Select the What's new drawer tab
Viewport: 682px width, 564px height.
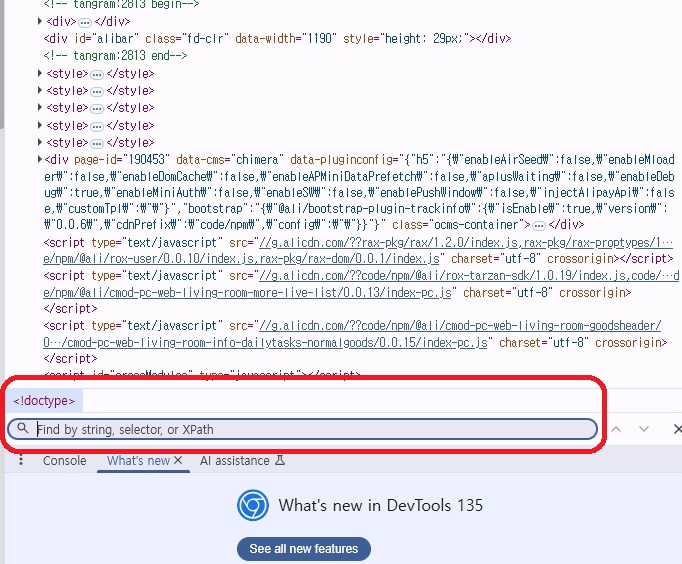(x=138, y=461)
